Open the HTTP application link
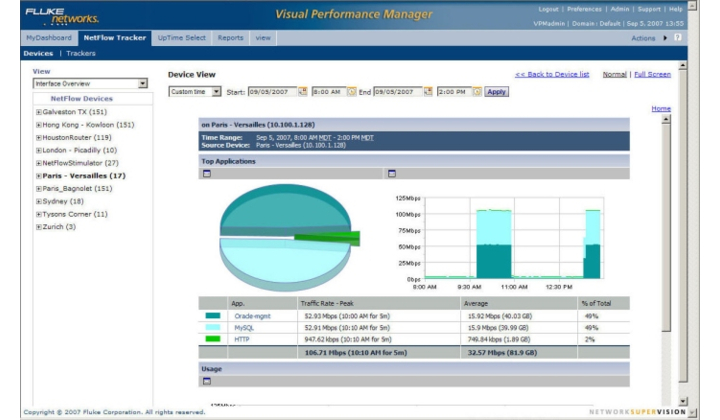 pyautogui.click(x=242, y=339)
